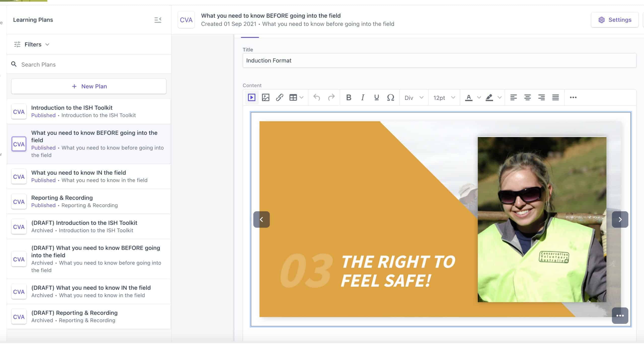The image size is (644, 344).
Task: Click the filters sliders icon
Action: click(x=17, y=45)
